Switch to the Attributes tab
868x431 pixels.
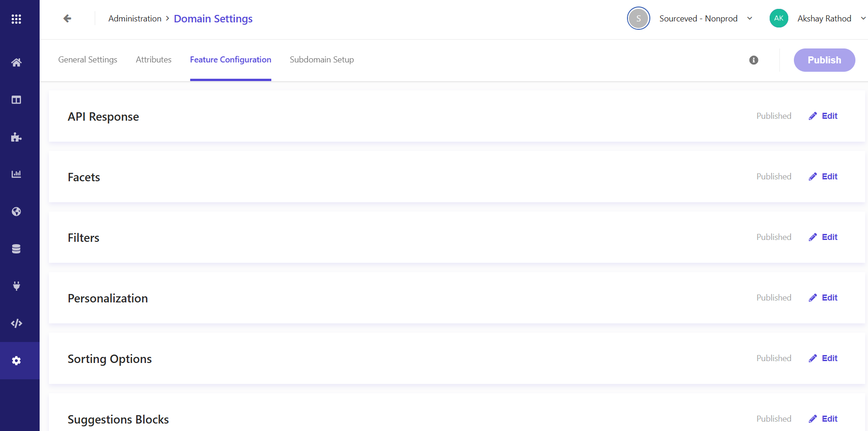pos(153,60)
